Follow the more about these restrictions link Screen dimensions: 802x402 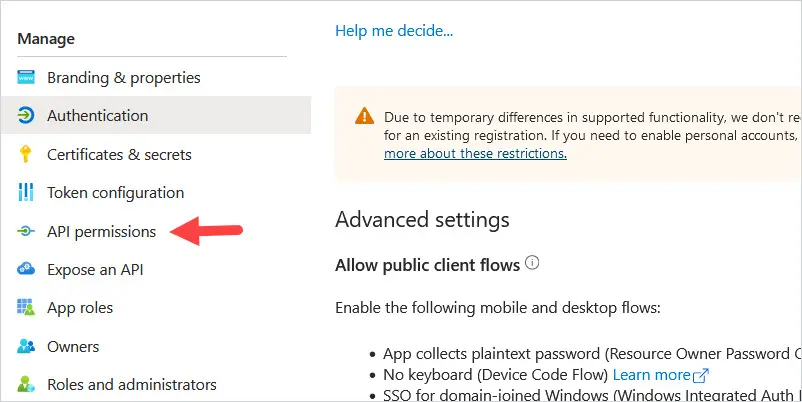475,153
